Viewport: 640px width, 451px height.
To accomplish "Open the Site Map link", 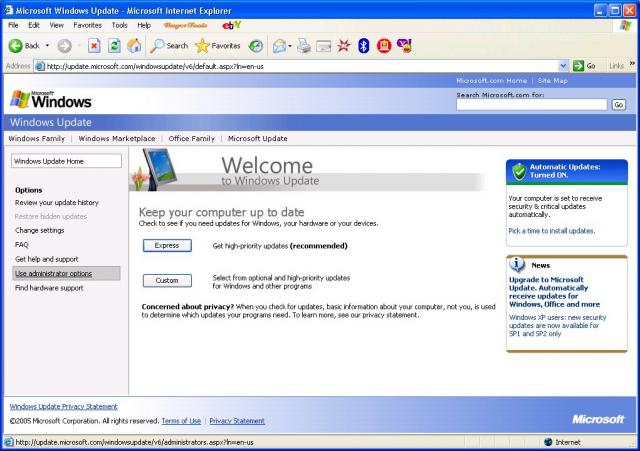I will click(x=552, y=81).
